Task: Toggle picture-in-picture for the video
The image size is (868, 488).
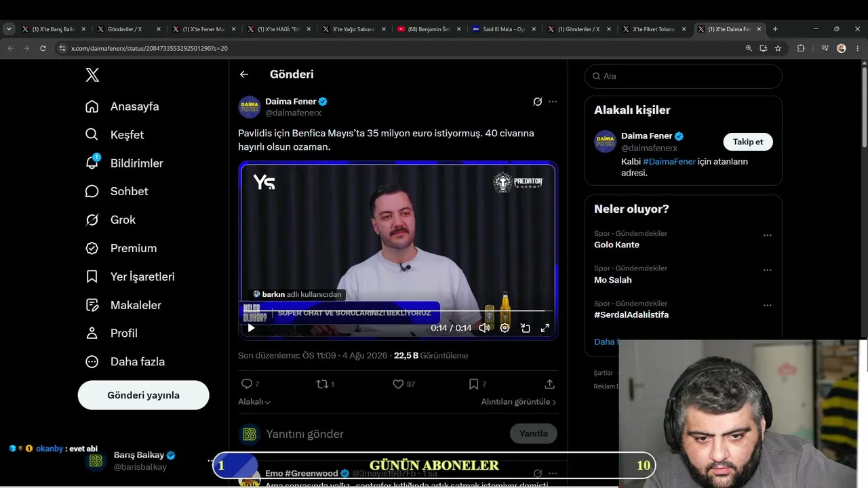Action: point(525,328)
